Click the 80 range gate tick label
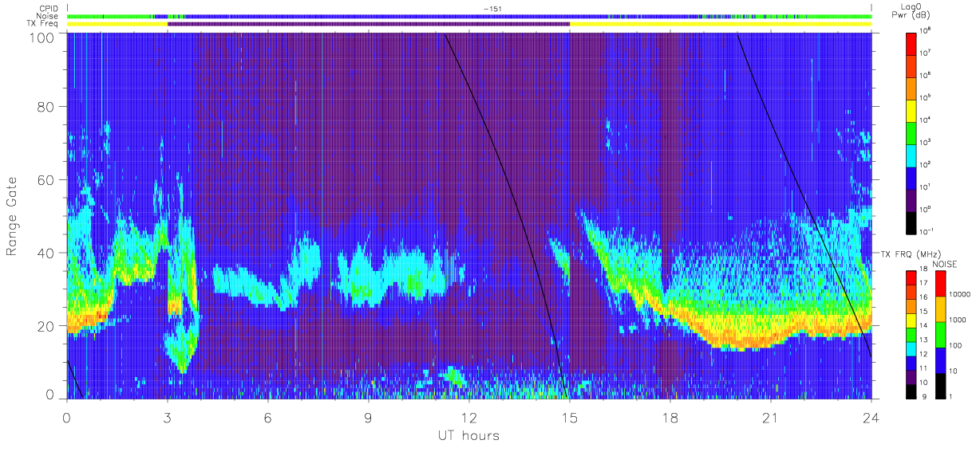The image size is (980, 452). 45,107
